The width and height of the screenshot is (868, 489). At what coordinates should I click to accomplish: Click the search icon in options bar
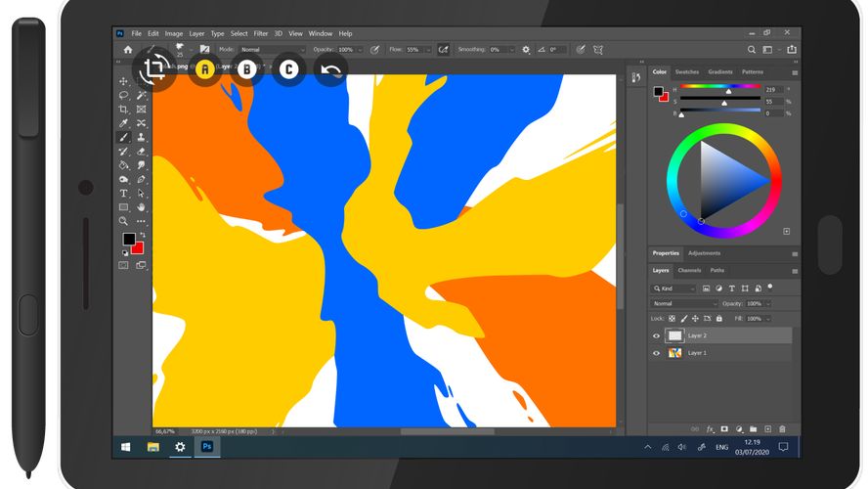(x=752, y=49)
